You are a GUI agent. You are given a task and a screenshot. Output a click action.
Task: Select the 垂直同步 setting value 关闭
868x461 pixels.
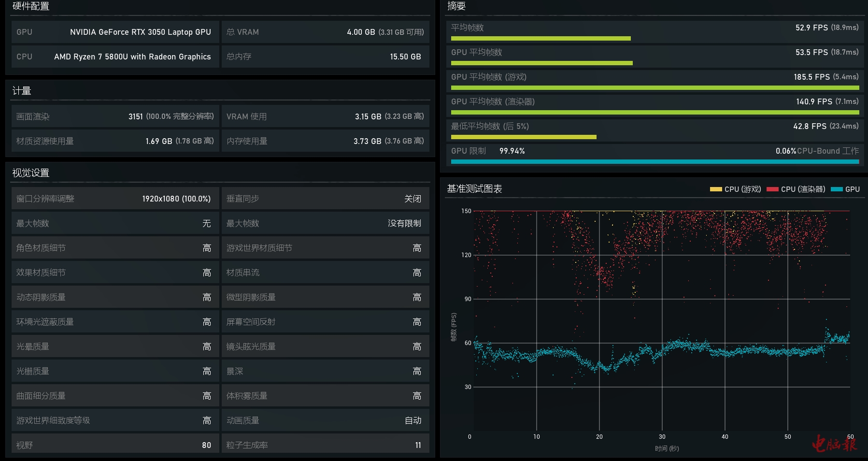click(x=413, y=199)
